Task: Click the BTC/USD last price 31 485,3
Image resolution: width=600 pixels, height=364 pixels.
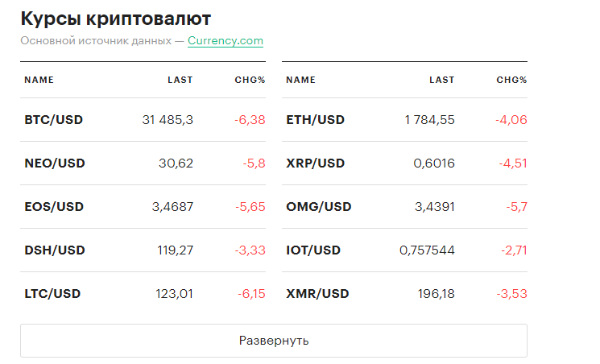Action: (x=168, y=120)
